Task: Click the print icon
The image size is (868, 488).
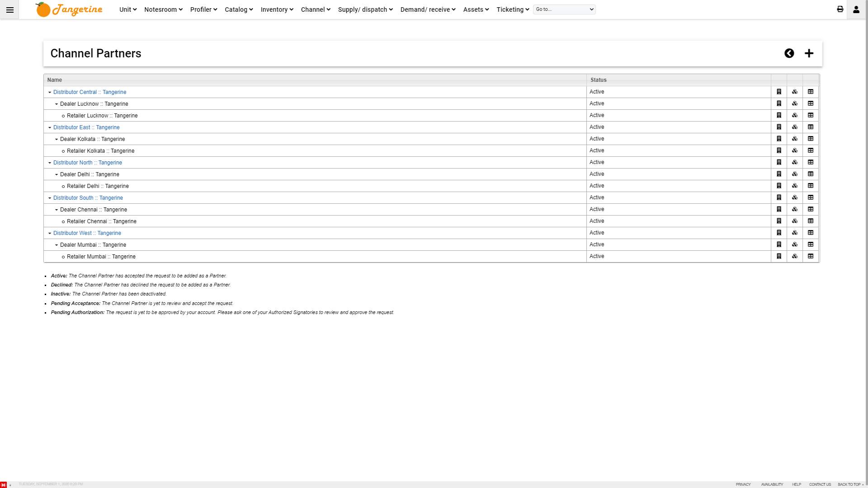Action: 840,9
